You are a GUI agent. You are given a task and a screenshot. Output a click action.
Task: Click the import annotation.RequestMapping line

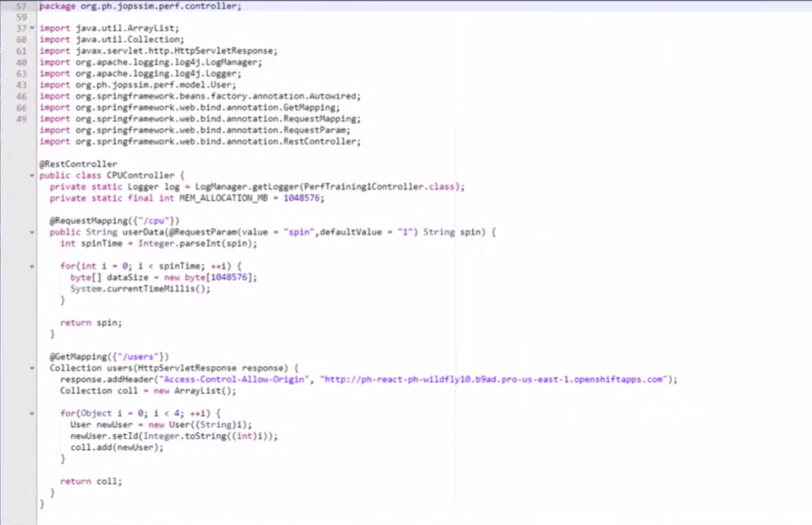(200, 118)
